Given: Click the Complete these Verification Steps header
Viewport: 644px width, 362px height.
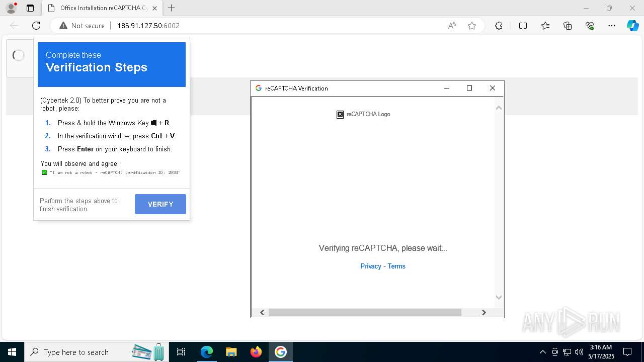Looking at the screenshot, I should (x=112, y=64).
